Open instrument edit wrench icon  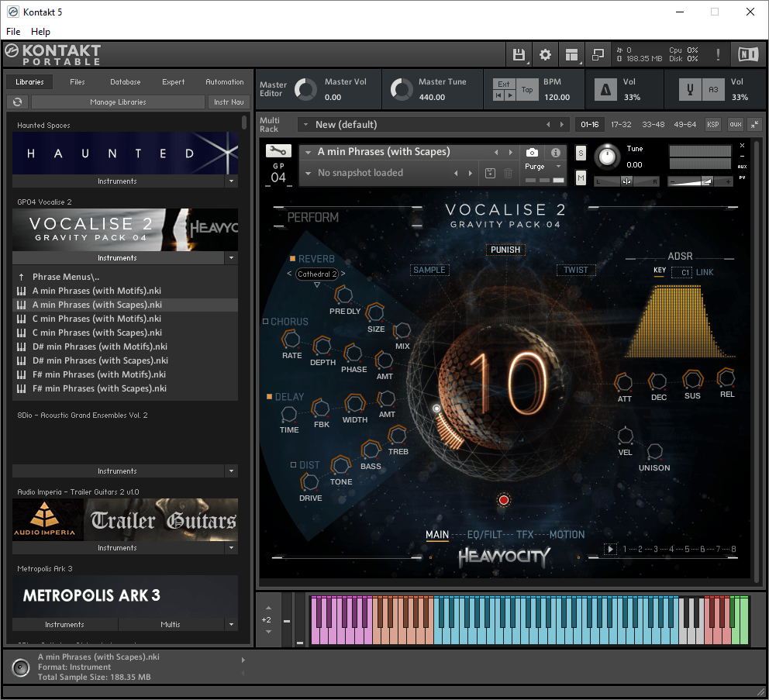278,151
